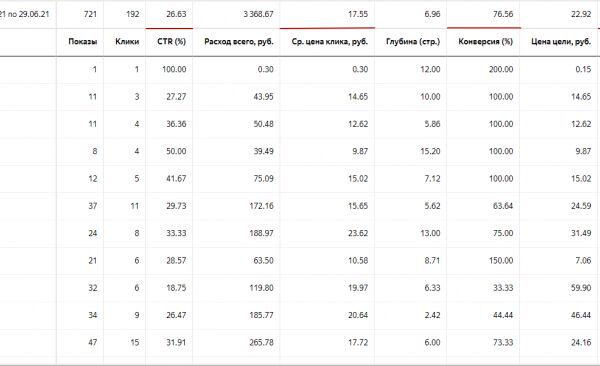Select spend cell 50.48
The image size is (600, 366).
pos(263,124)
